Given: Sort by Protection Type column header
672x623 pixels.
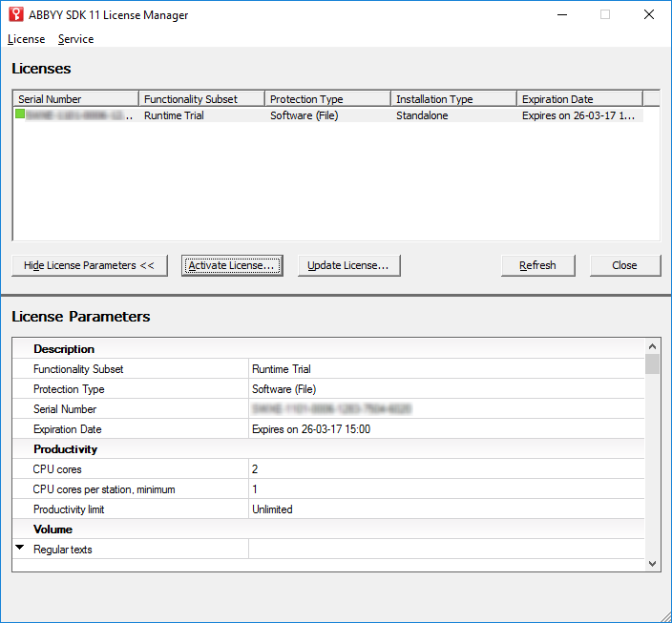Looking at the screenshot, I should coord(327,99).
